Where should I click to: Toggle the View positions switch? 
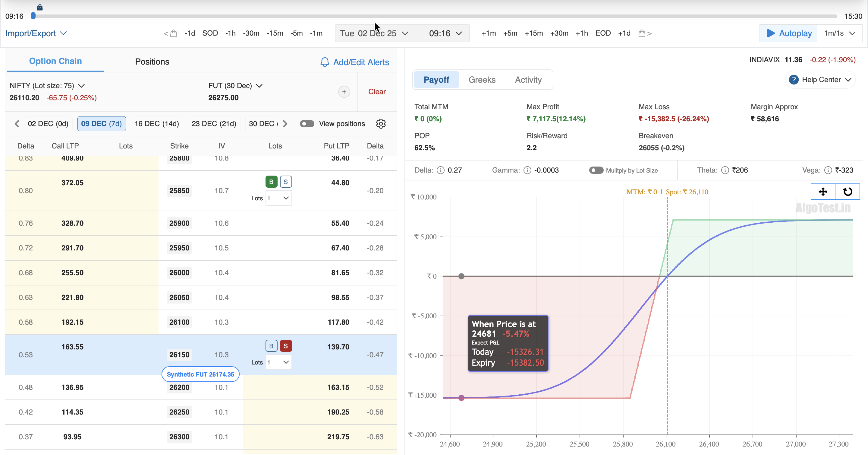click(x=307, y=124)
